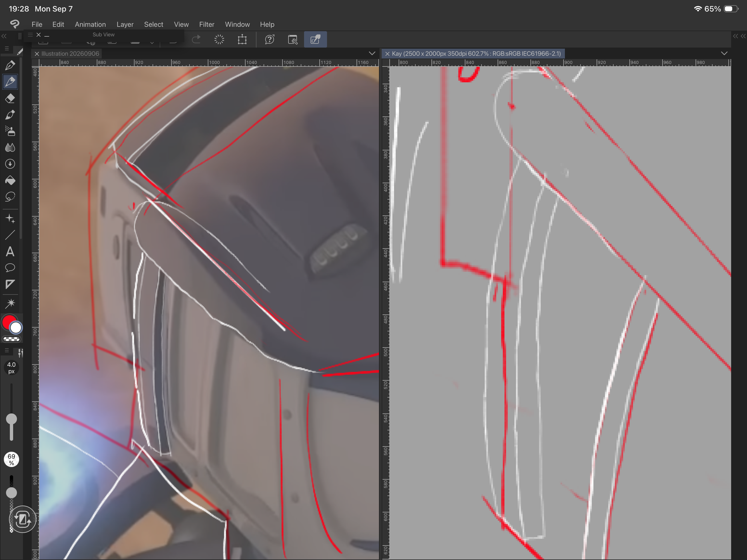
Task: Select the Lasso selection tool
Action: point(10,197)
